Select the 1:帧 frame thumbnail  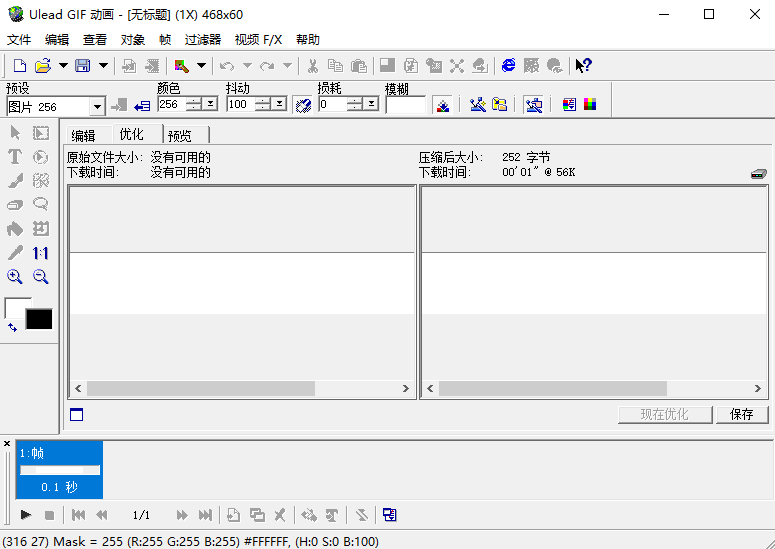point(60,470)
